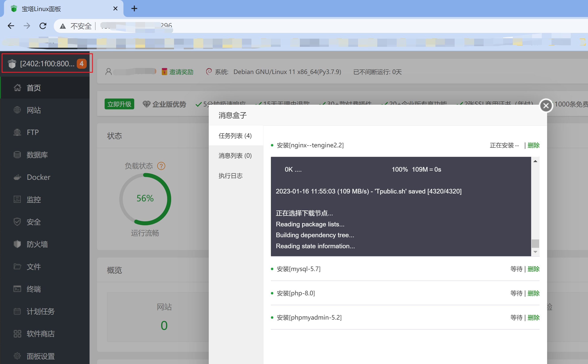Click the 企业版优势 label
Image resolution: width=588 pixels, height=364 pixels.
[x=169, y=104]
